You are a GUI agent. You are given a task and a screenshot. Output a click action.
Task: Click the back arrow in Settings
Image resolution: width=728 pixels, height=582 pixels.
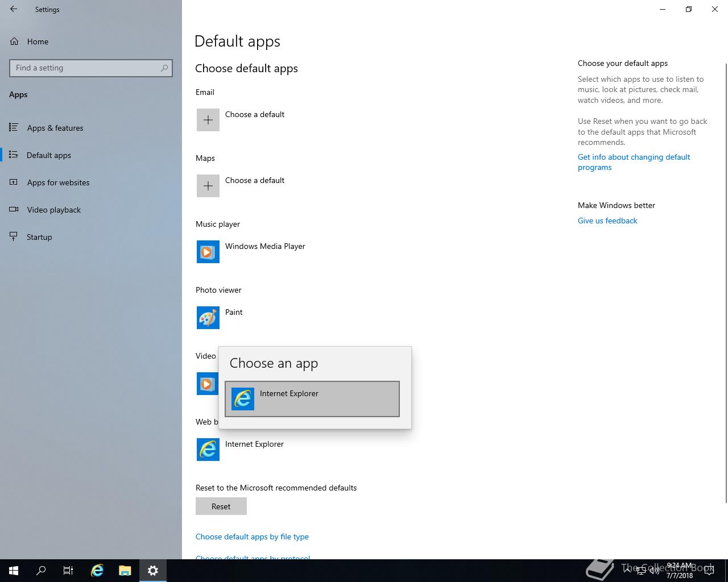click(14, 9)
